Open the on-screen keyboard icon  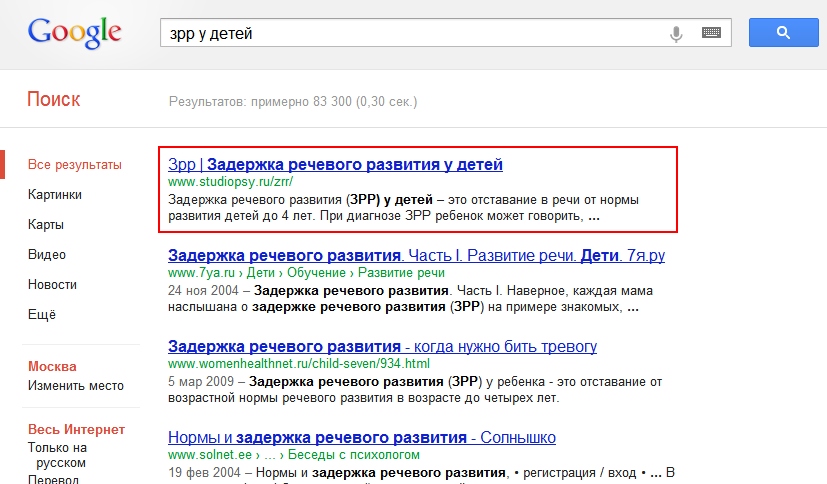click(711, 33)
